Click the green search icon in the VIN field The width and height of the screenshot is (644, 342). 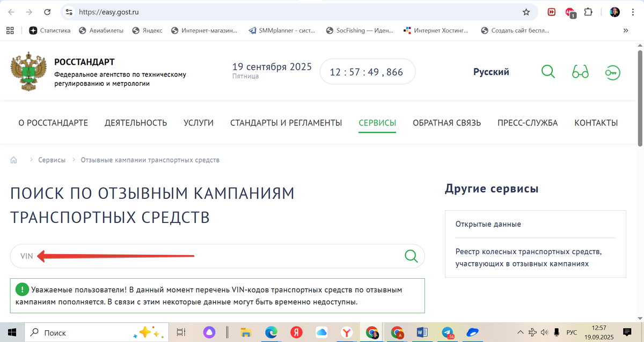click(411, 256)
